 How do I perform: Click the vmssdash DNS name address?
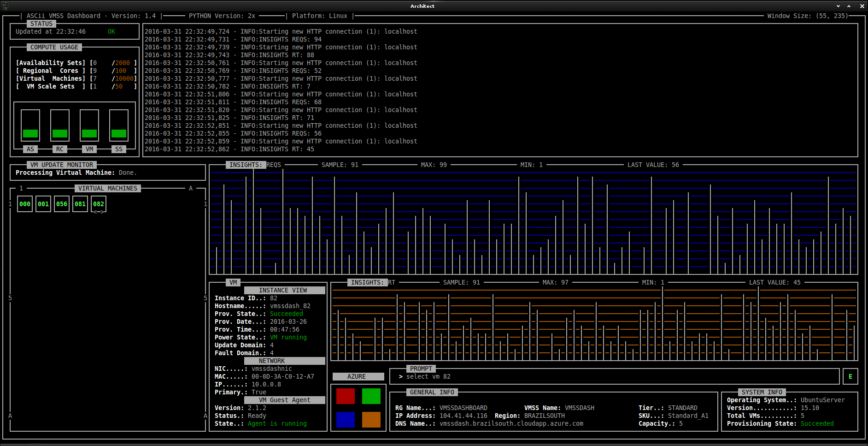point(511,423)
